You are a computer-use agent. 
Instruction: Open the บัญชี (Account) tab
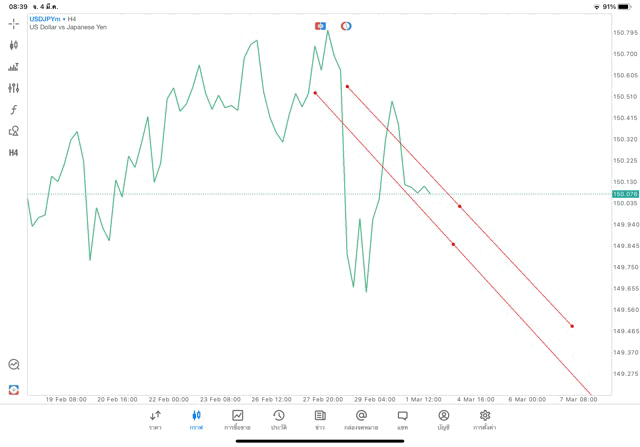[x=443, y=419]
